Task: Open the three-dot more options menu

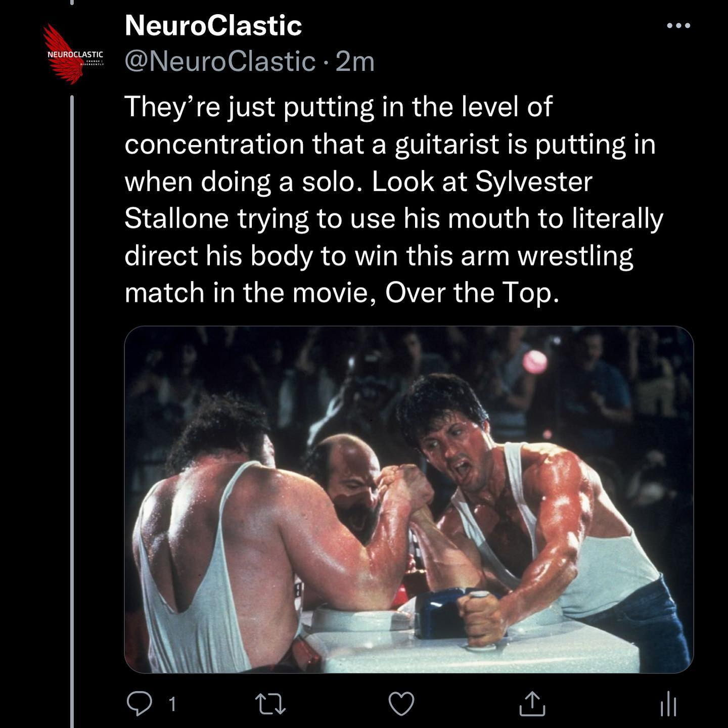Action: click(x=678, y=25)
